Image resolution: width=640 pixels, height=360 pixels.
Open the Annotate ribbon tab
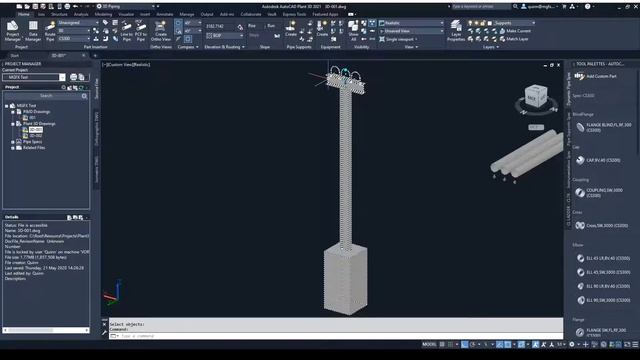click(165, 14)
